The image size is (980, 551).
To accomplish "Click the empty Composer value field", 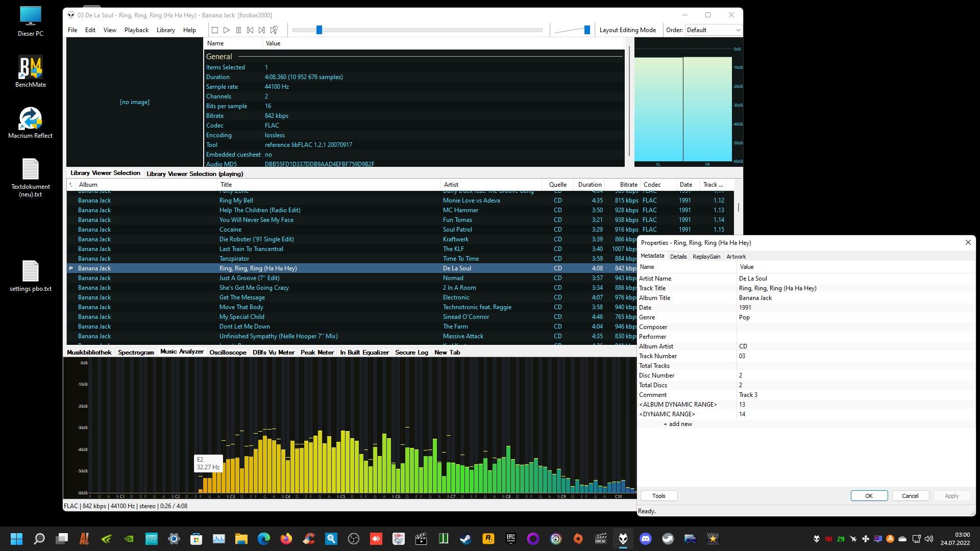I will click(x=855, y=327).
